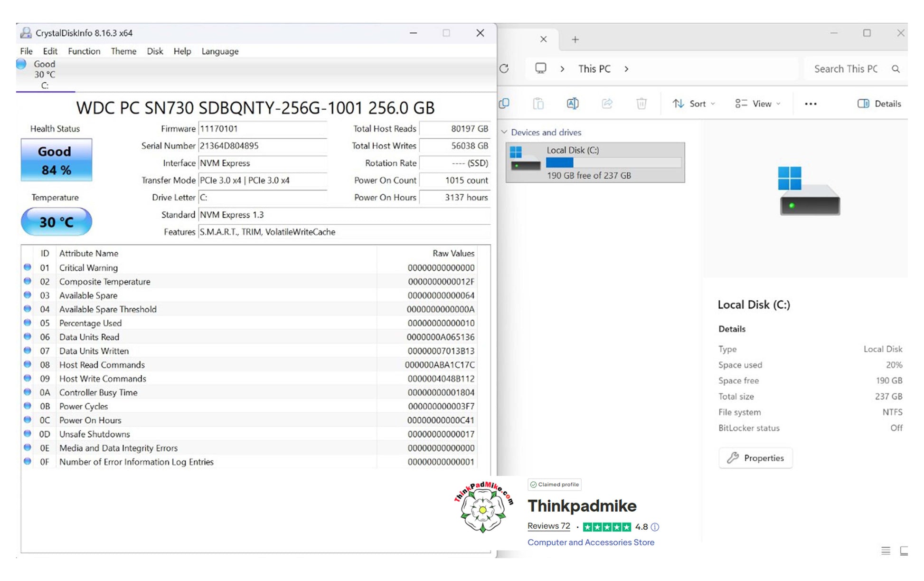Screen dimensions: 924x581
Task: Click the Good 84 % health status
Action: tap(56, 160)
